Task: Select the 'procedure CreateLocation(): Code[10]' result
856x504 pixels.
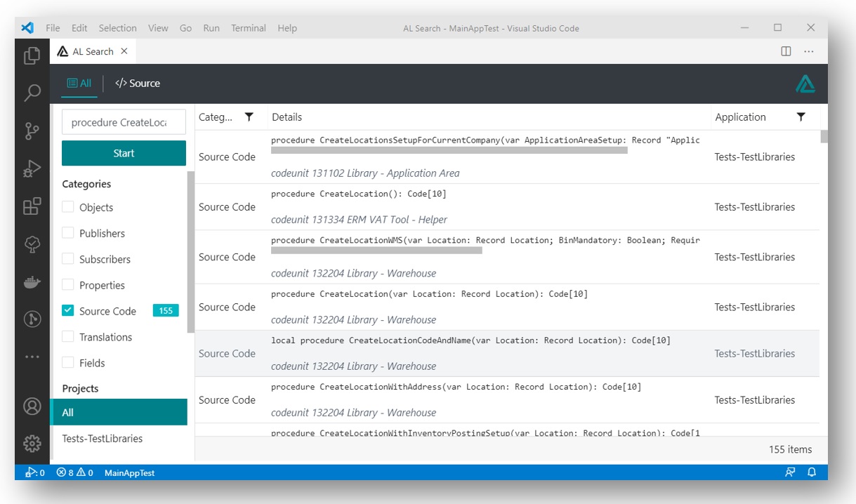Action: [x=359, y=194]
